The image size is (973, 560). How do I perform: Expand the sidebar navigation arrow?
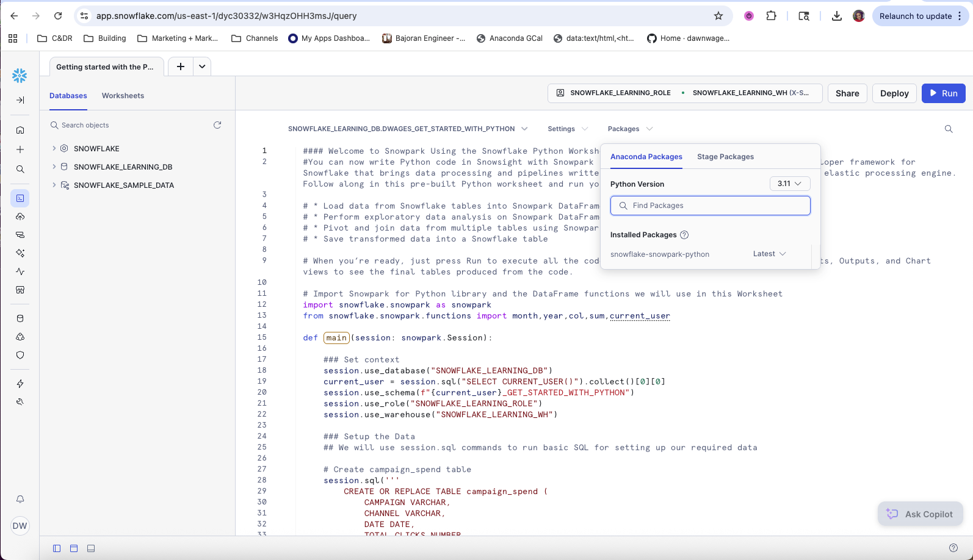pyautogui.click(x=20, y=100)
